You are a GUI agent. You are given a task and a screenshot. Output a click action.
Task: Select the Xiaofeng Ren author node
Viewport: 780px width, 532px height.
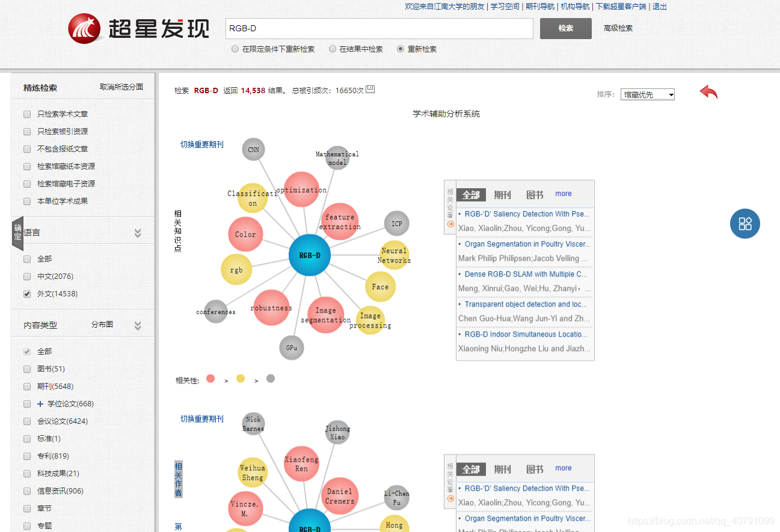(301, 463)
